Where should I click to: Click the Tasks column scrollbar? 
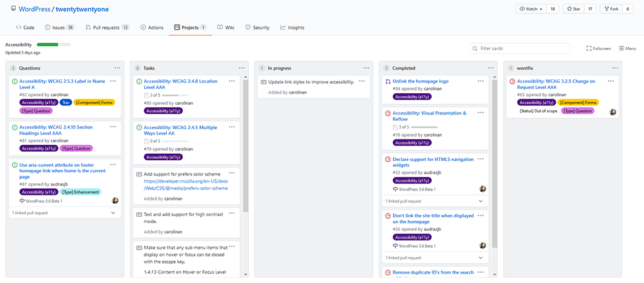pyautogui.click(x=245, y=145)
